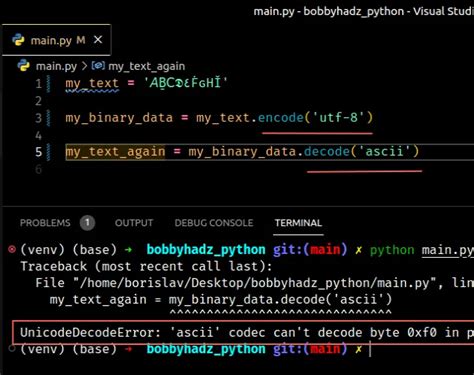Click the terminal prompt cursor on last line
This screenshot has height=375, width=474.
point(370,350)
